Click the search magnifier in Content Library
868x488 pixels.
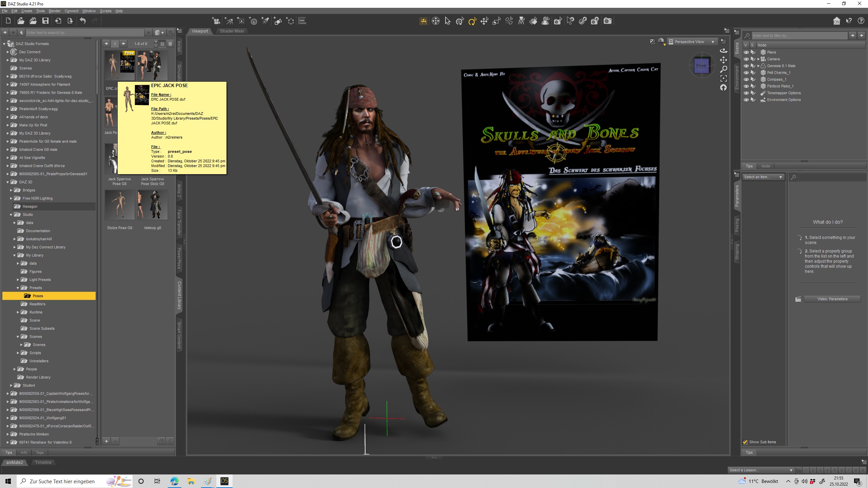(171, 33)
